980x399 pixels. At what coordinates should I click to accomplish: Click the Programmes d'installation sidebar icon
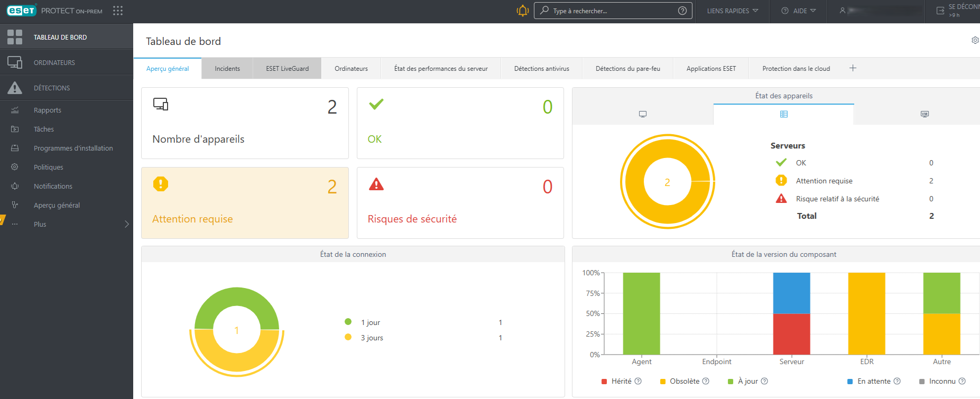coord(15,148)
